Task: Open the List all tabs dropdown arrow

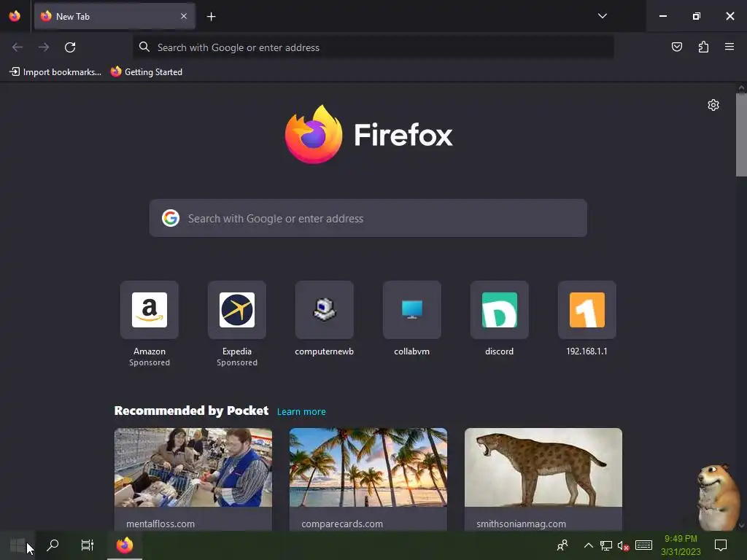Action: [x=602, y=16]
